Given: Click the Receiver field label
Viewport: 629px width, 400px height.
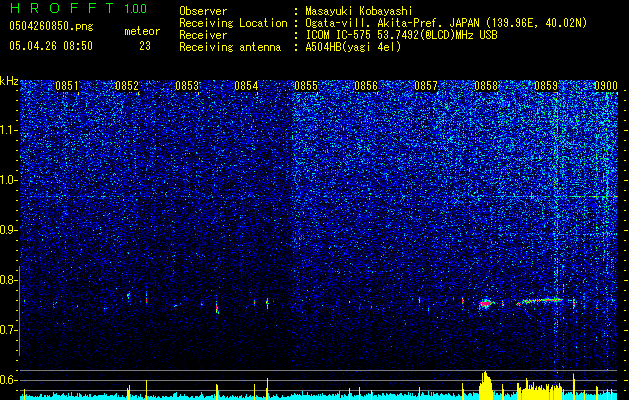Looking at the screenshot, I should [x=203, y=35].
